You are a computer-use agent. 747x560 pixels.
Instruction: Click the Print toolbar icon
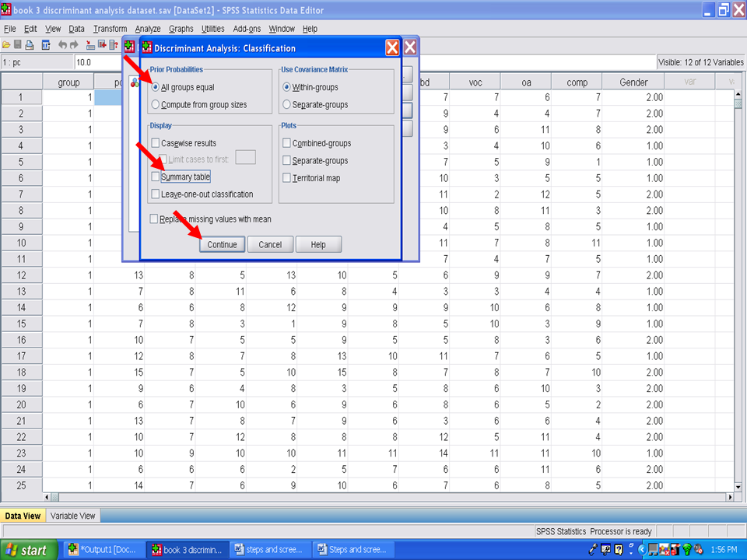(29, 45)
